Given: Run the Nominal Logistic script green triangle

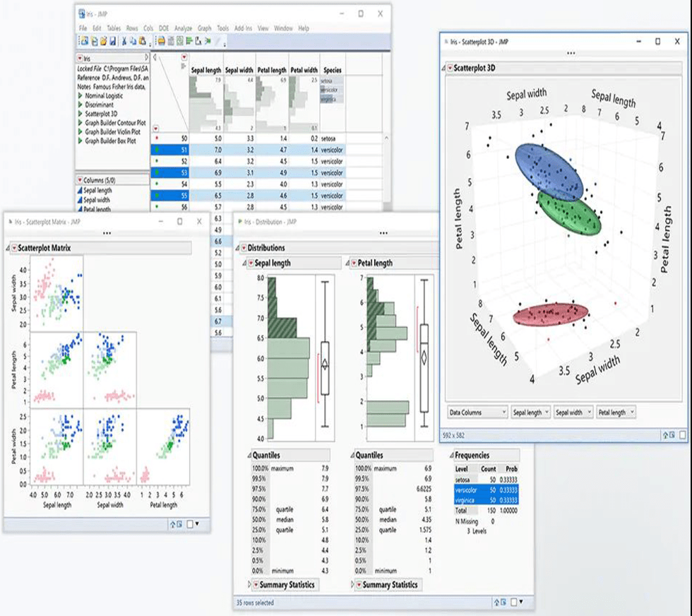Looking at the screenshot, I should pyautogui.click(x=80, y=95).
